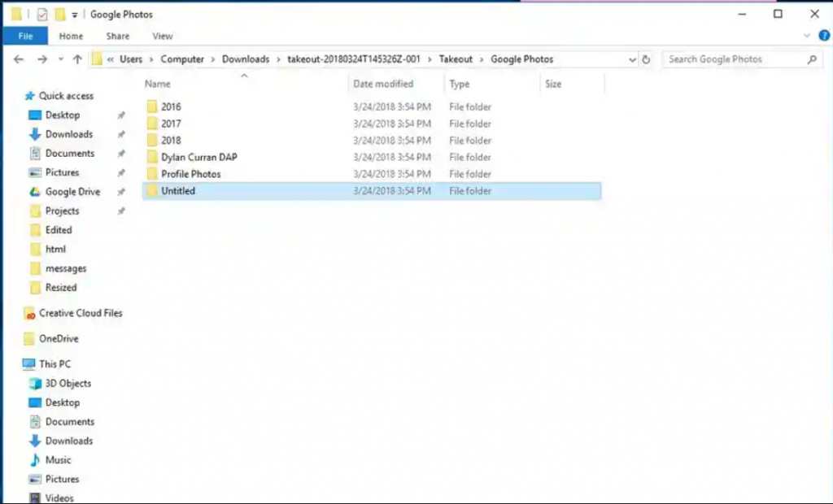Click the takeout-20180324T145326Z-001 breadcrumb
This screenshot has width=833, height=504.
354,59
